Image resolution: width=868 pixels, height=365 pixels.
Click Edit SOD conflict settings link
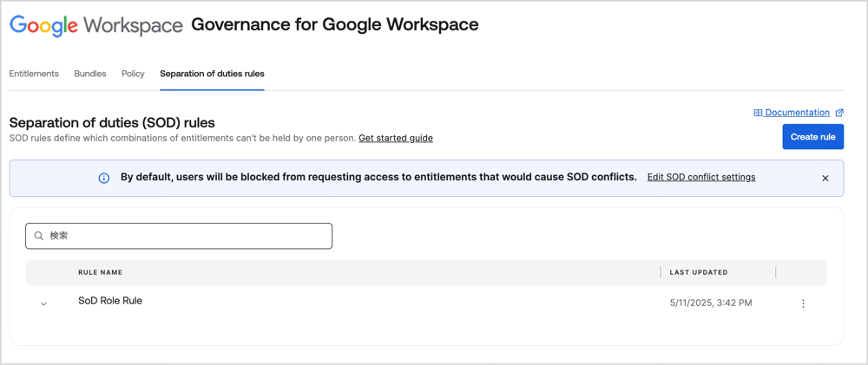coord(701,177)
